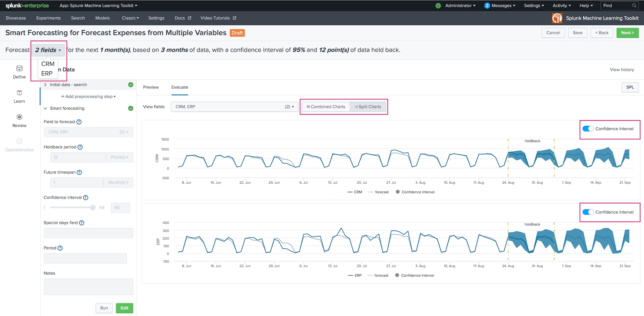644x316 pixels.
Task: Open Special days field help icon
Action: coord(82,223)
